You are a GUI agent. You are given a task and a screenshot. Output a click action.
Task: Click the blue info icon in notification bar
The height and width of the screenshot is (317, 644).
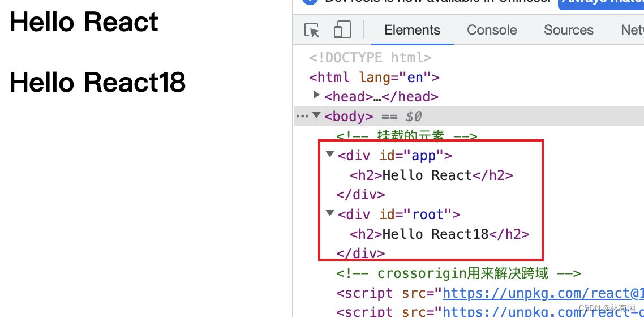pyautogui.click(x=310, y=2)
